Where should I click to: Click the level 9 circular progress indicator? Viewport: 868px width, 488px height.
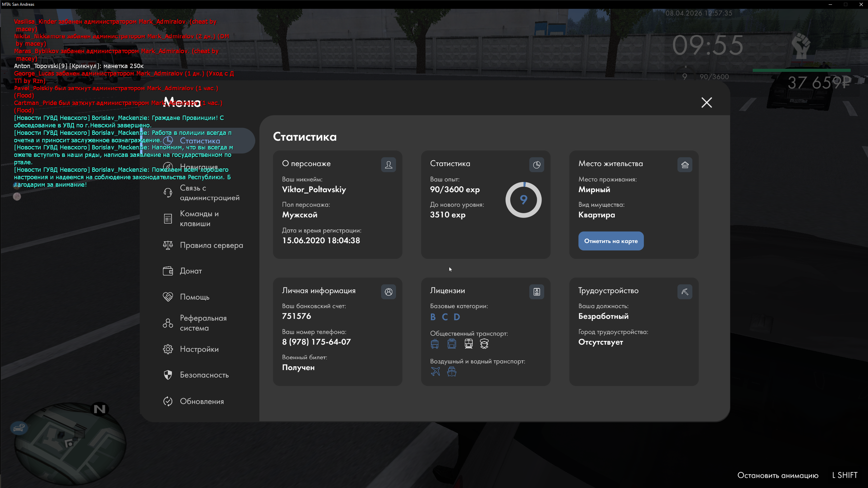pos(523,200)
